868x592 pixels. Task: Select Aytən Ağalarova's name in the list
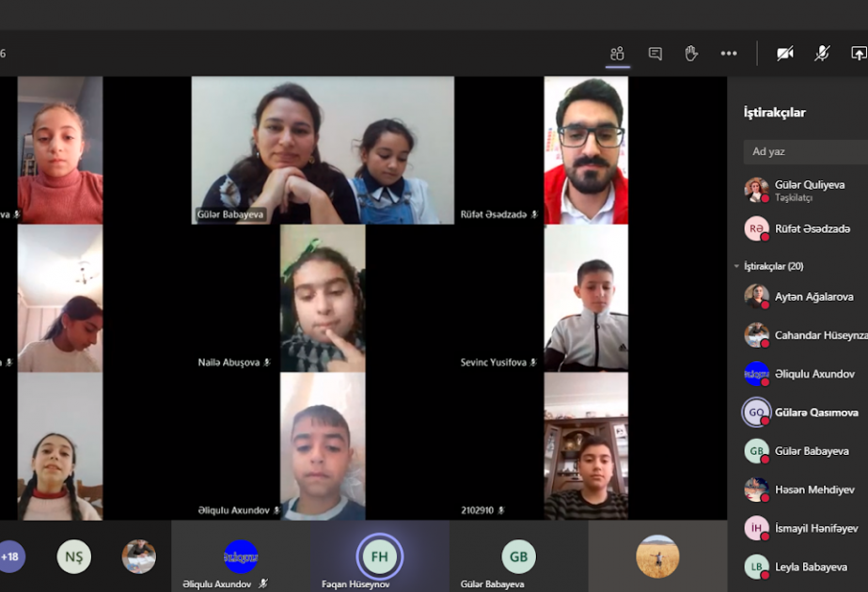[x=813, y=297]
